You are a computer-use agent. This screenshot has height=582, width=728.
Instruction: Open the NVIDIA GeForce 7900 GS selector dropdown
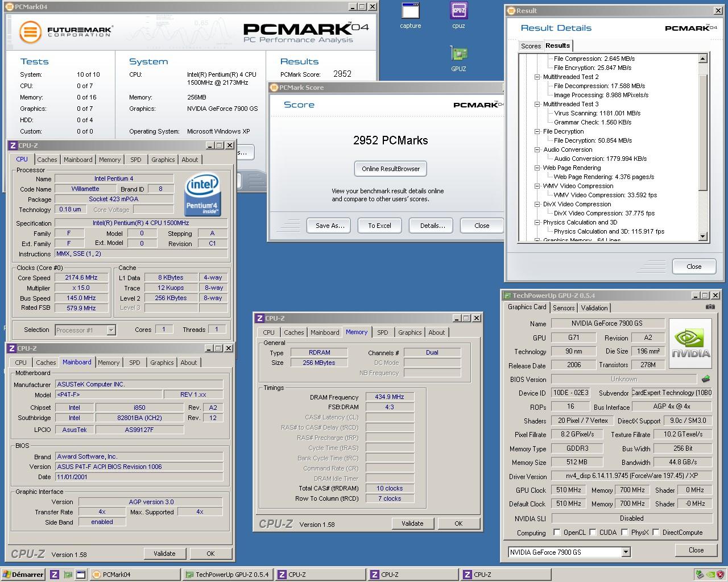(x=626, y=552)
